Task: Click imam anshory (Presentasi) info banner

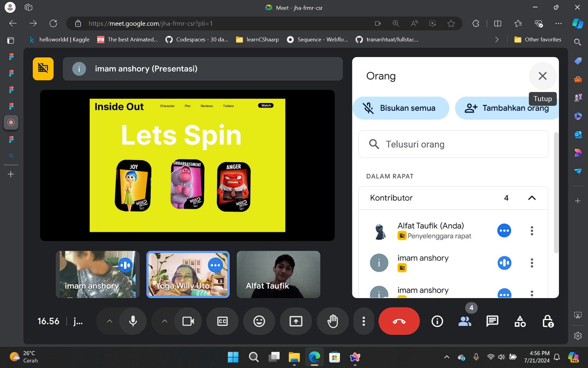Action: point(203,69)
